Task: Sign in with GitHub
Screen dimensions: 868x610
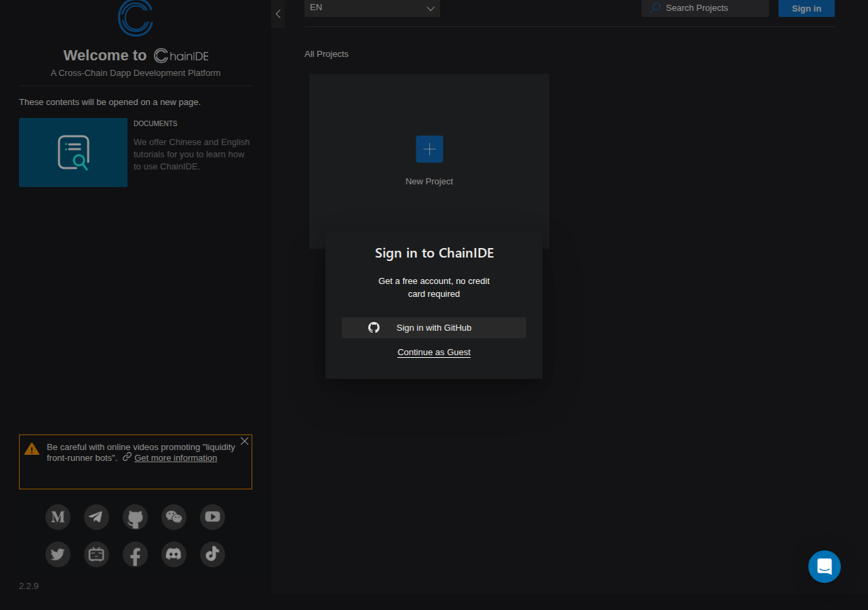Action: pos(434,327)
